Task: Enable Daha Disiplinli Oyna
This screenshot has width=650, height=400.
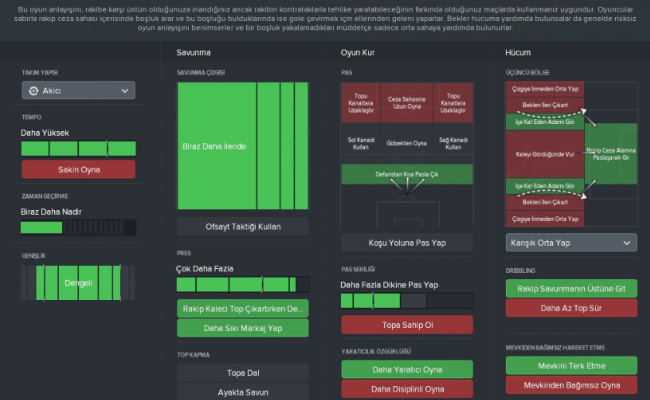Action: pyautogui.click(x=407, y=389)
